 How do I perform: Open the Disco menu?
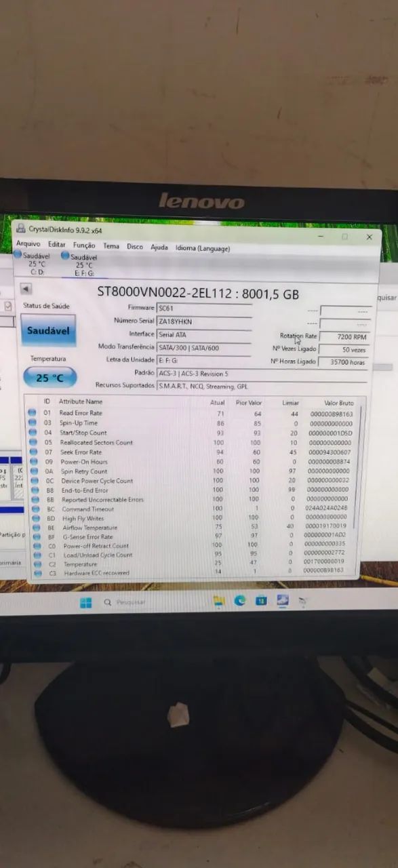pos(135,247)
